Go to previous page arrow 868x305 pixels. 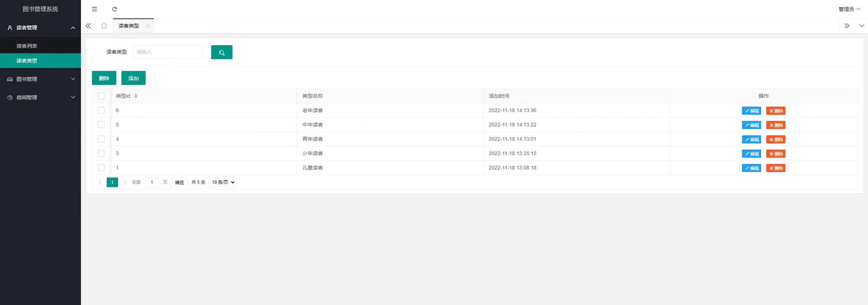[x=100, y=182]
